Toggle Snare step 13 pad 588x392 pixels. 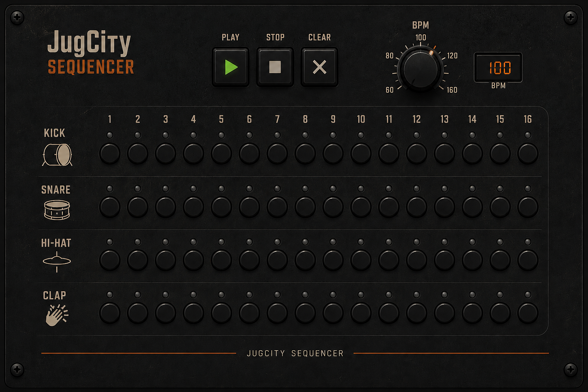pos(444,207)
